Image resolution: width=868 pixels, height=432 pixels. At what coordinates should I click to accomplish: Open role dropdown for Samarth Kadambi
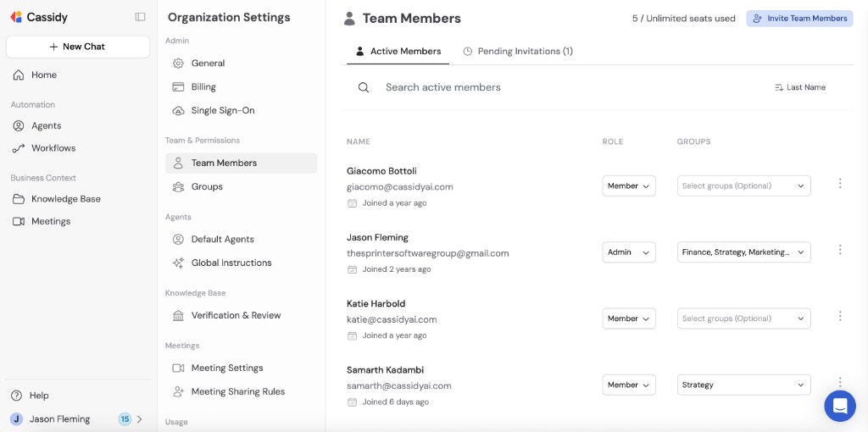[629, 385]
